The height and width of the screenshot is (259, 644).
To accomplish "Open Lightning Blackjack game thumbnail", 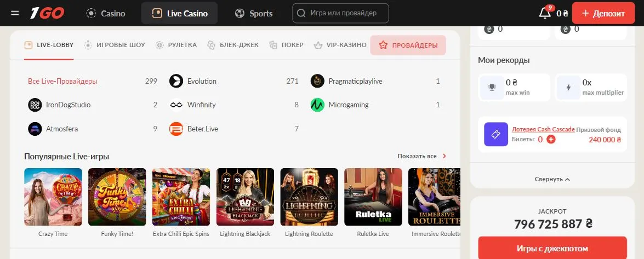I will click(x=245, y=197).
